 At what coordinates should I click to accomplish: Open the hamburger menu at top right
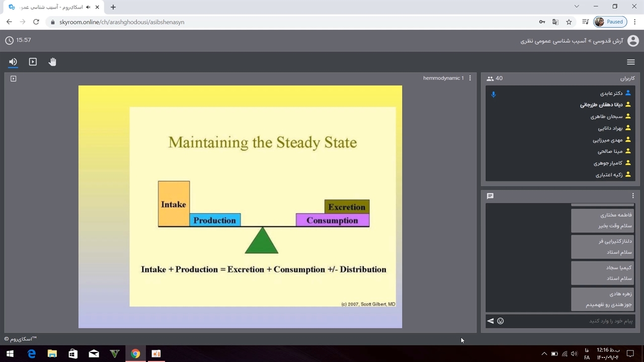630,62
